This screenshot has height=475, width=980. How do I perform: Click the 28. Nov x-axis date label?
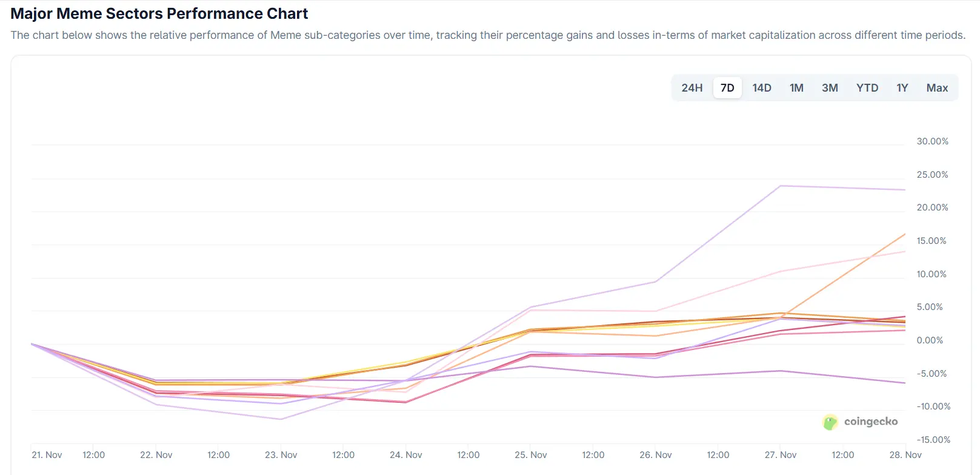pos(905,455)
